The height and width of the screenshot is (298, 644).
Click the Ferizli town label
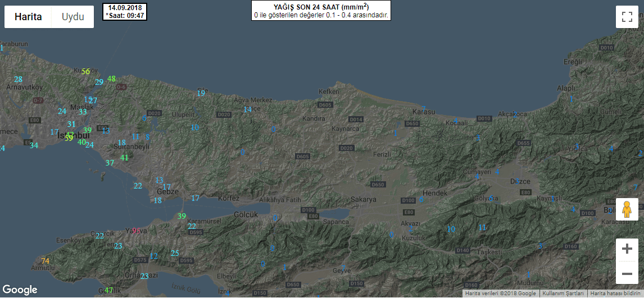pyautogui.click(x=383, y=154)
